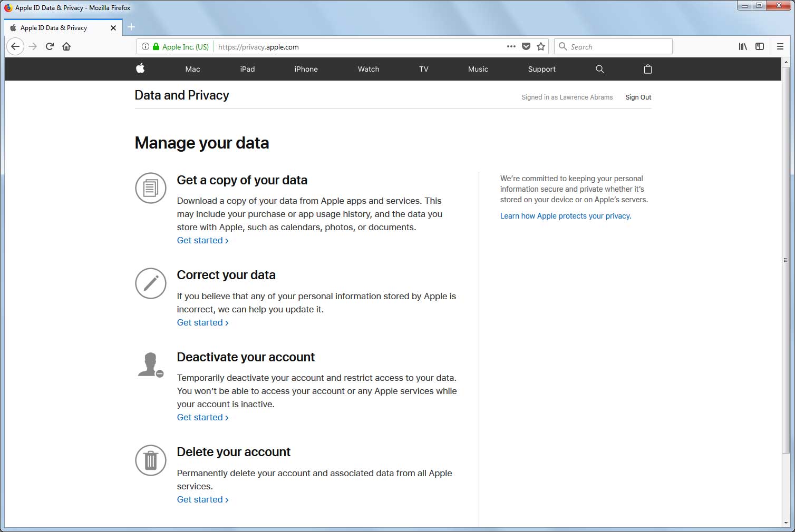Open iPhone in Apple navigation
Screen dimensions: 795x532
coord(306,69)
